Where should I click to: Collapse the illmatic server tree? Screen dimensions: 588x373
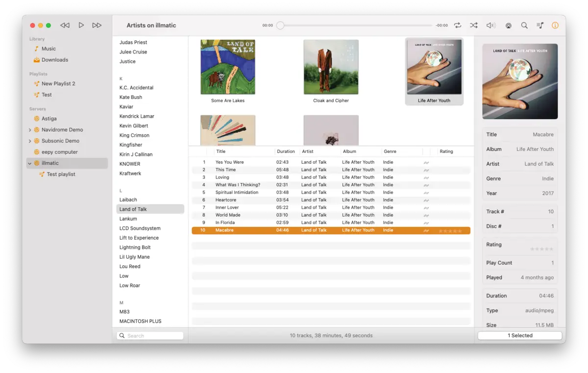(30, 163)
